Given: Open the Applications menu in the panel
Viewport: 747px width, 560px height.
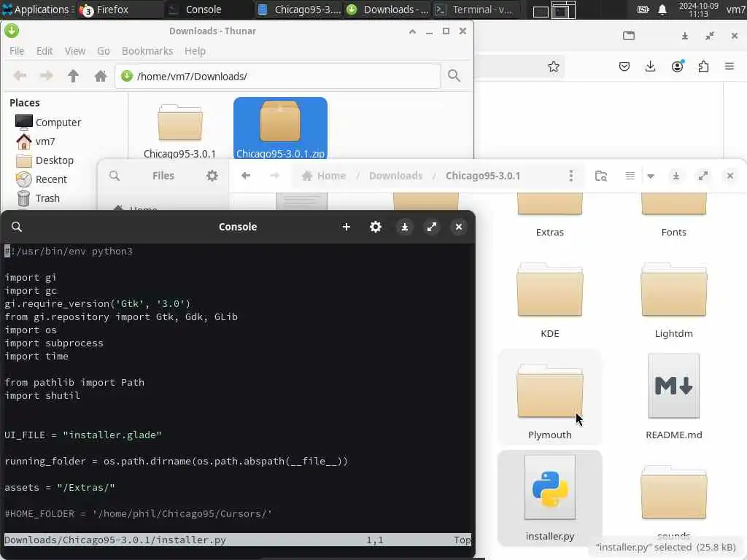Looking at the screenshot, I should click(x=37, y=9).
